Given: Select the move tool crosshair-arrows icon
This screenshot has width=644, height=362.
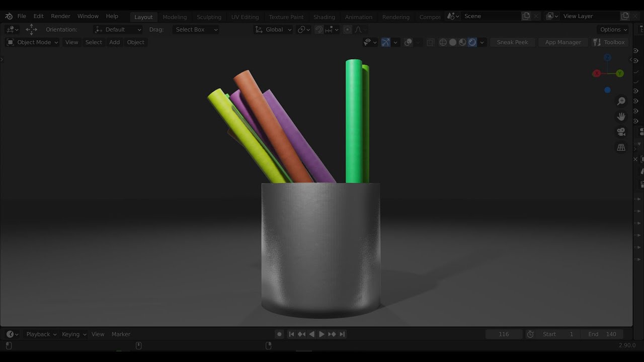Looking at the screenshot, I should coord(31,29).
